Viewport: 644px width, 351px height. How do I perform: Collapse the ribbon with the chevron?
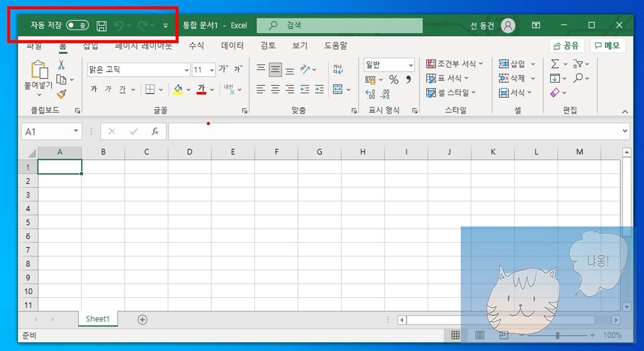pos(625,112)
